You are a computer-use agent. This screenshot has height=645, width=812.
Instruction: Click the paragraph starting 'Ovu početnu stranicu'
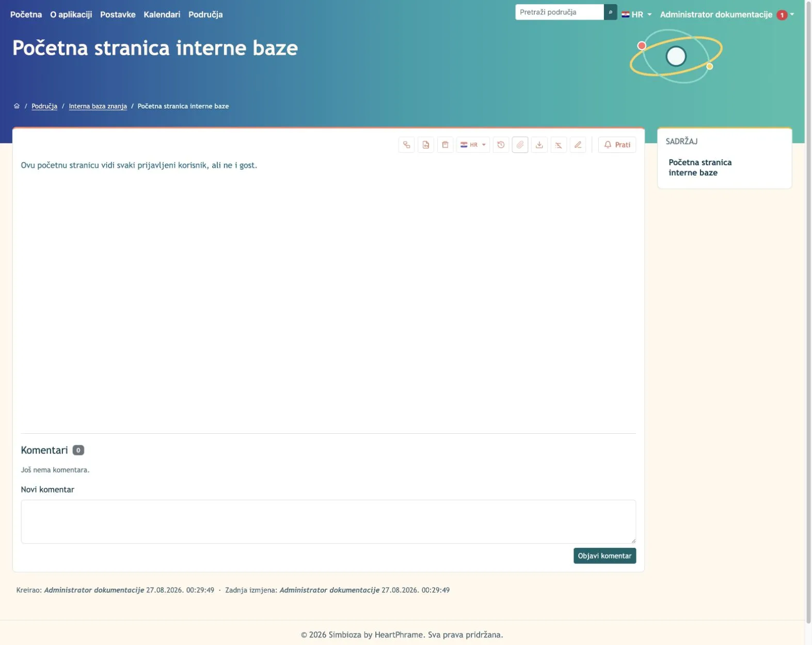click(x=139, y=165)
